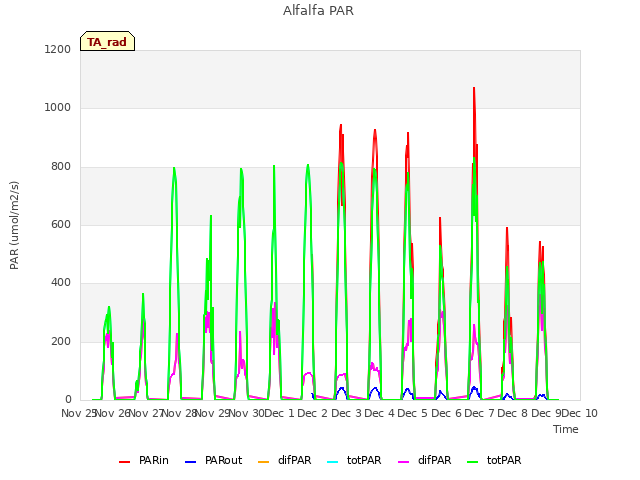Click the Dec 4 x-axis label

(x=380, y=413)
